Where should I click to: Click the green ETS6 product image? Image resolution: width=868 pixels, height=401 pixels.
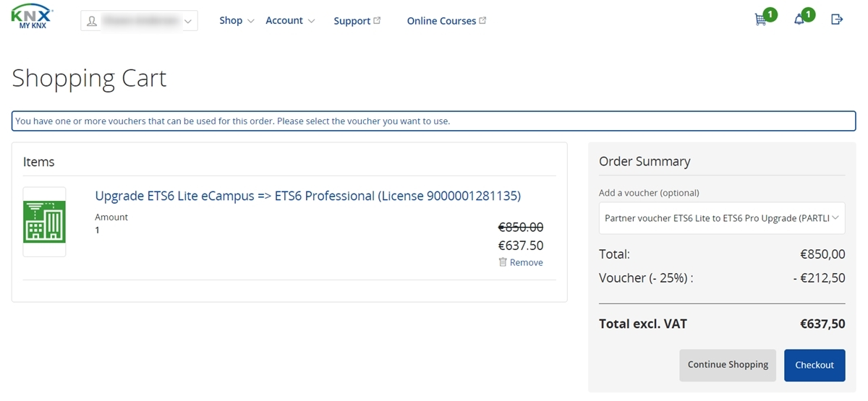pos(44,222)
